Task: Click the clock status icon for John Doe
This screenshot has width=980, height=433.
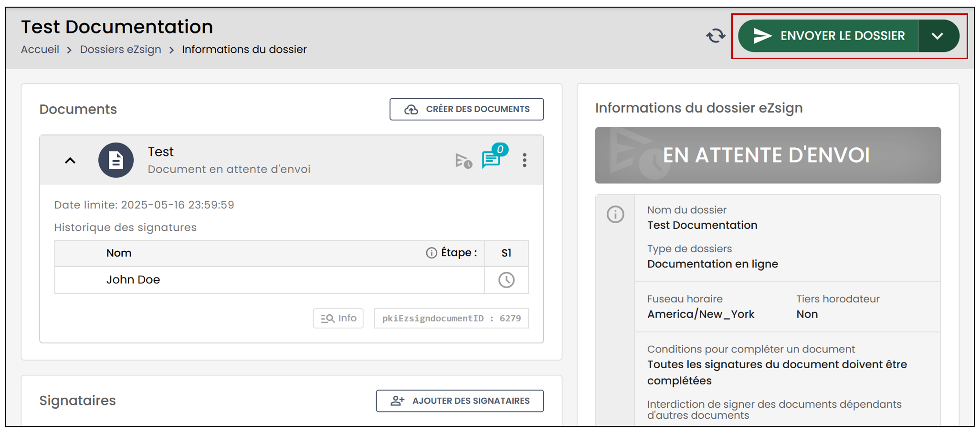Action: pos(506,280)
